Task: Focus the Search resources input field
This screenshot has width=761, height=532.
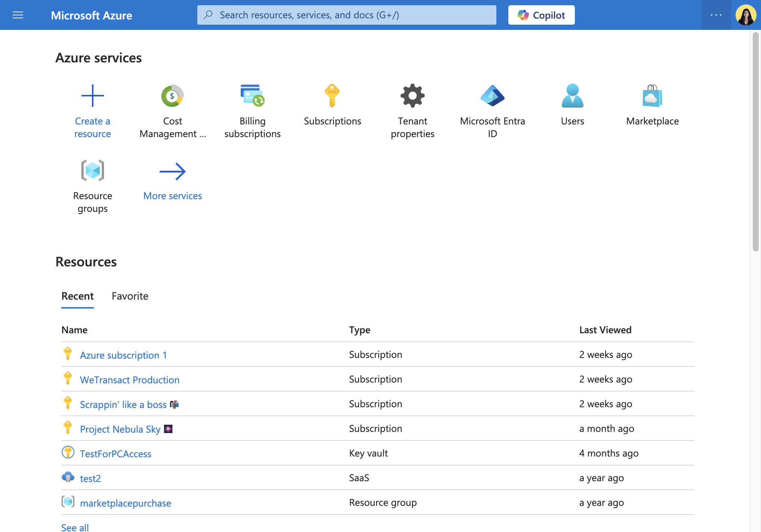Action: point(347,15)
